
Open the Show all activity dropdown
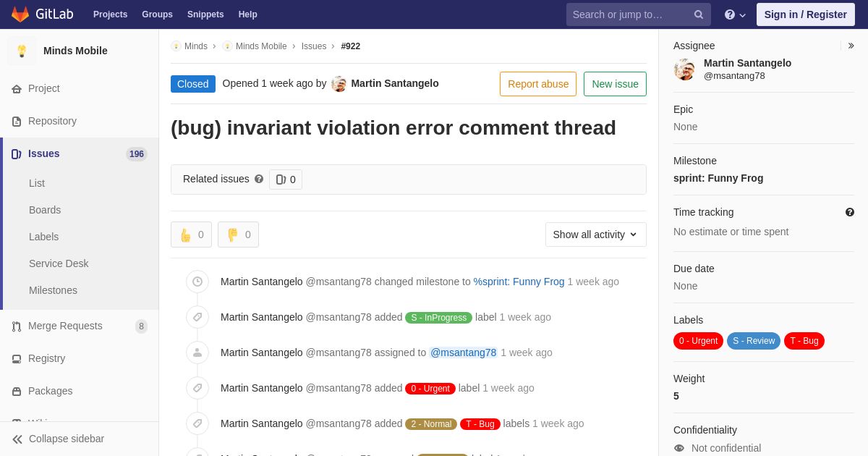596,235
